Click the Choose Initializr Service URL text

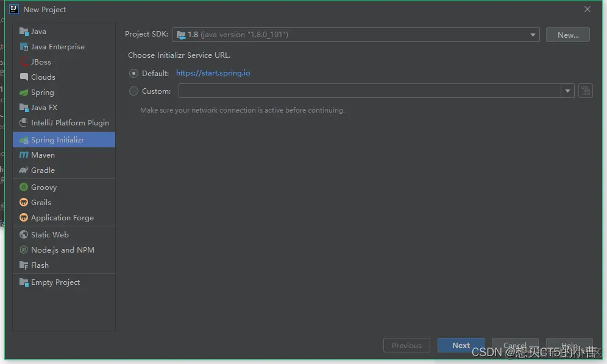click(x=179, y=55)
